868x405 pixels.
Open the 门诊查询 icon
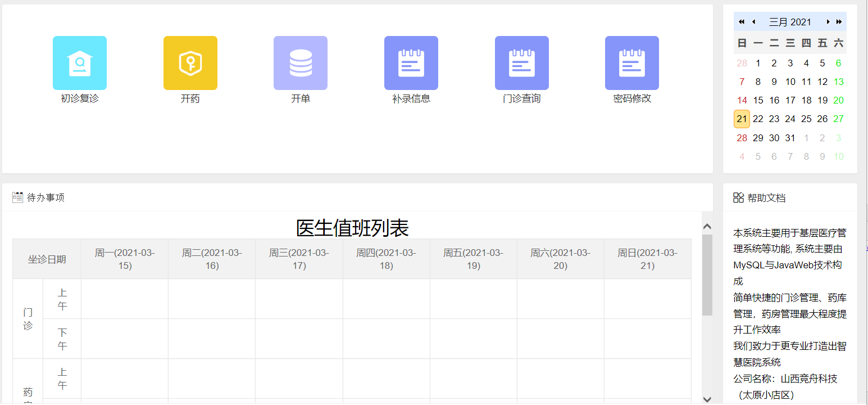click(x=522, y=63)
